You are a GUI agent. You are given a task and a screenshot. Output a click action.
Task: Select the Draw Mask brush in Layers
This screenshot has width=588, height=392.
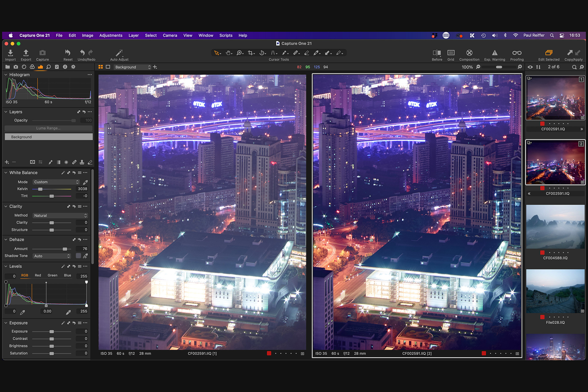click(x=50, y=162)
